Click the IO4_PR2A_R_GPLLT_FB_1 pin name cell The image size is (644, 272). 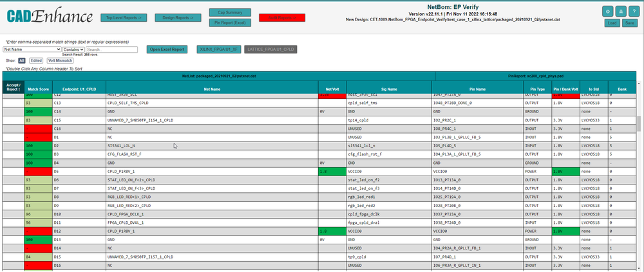pos(478,248)
